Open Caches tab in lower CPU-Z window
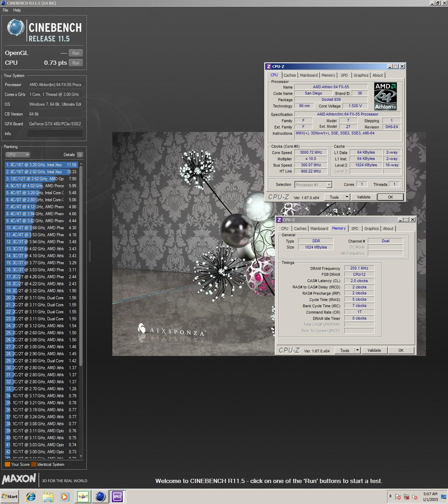The height and width of the screenshot is (504, 448). pos(300,229)
